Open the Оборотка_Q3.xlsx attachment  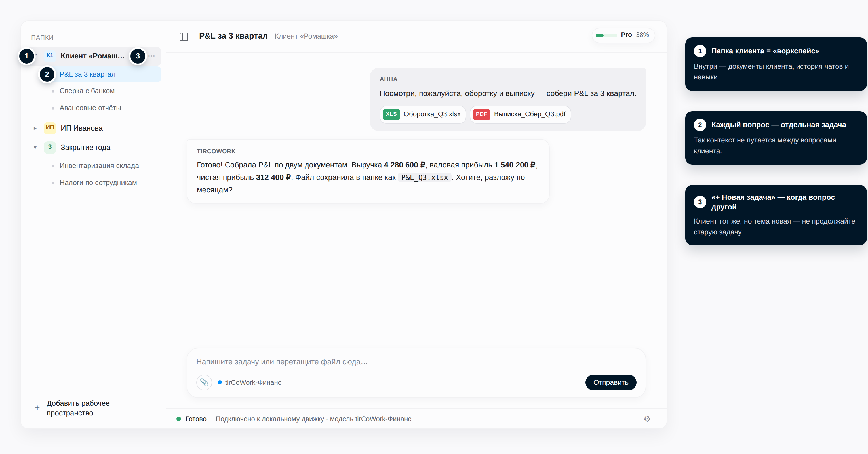click(423, 114)
